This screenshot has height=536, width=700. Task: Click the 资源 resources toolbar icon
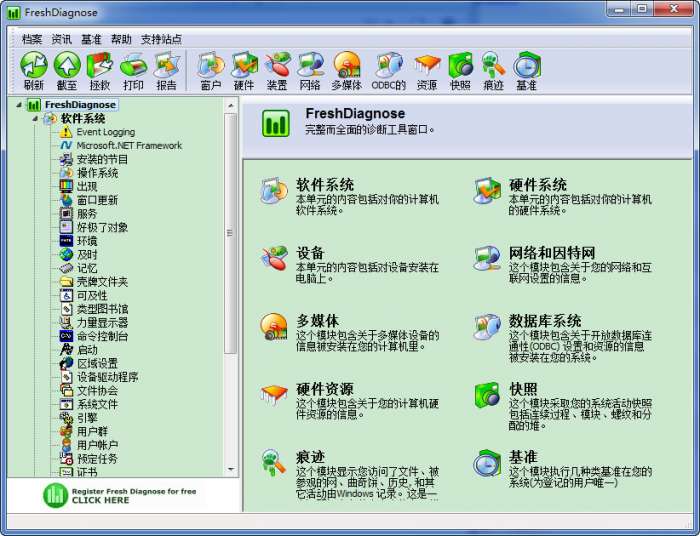click(x=427, y=71)
